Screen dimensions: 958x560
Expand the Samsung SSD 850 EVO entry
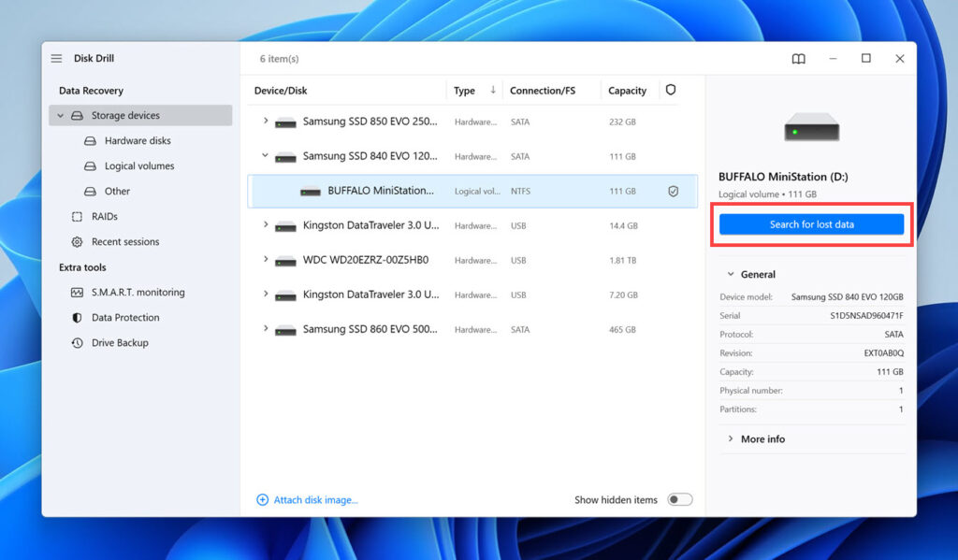[x=265, y=122]
